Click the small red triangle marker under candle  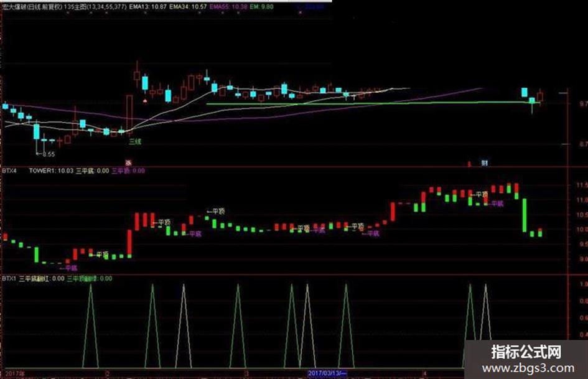[145, 101]
